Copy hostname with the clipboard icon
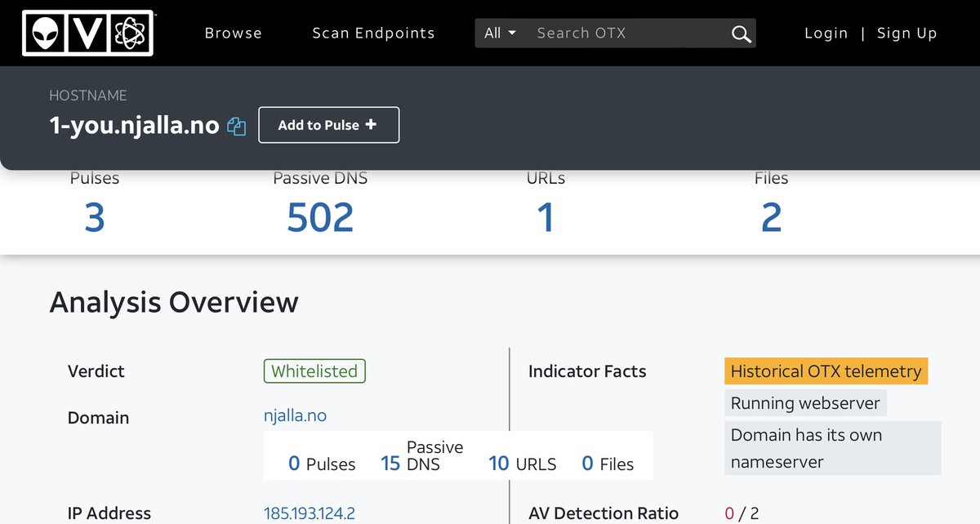The image size is (980, 524). (237, 127)
